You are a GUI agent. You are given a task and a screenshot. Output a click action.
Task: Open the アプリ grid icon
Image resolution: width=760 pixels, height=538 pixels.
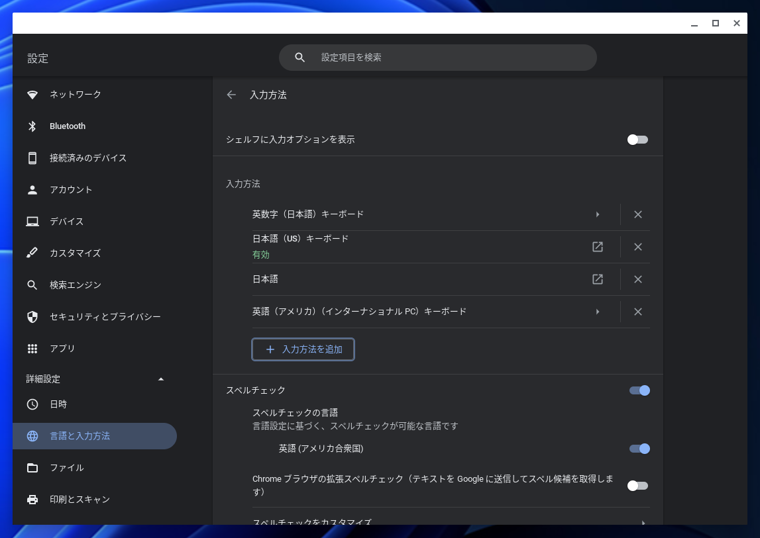pos(32,348)
